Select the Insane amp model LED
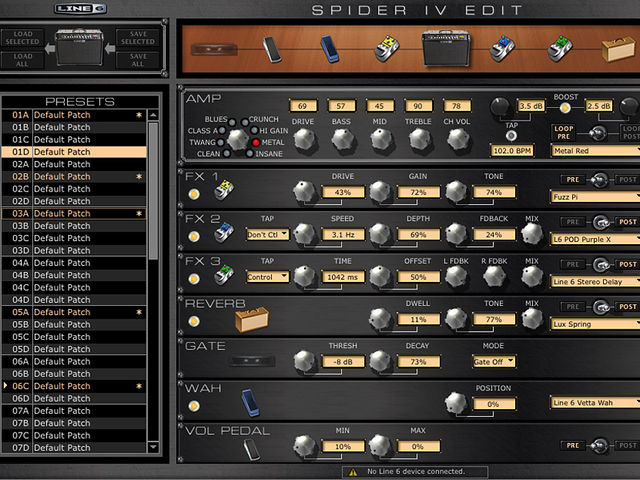 point(250,154)
